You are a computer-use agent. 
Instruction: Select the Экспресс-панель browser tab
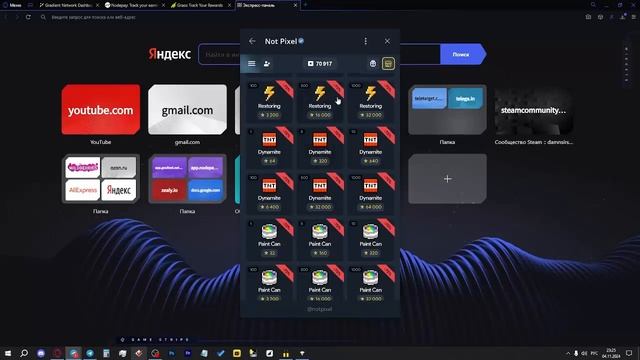pos(267,5)
